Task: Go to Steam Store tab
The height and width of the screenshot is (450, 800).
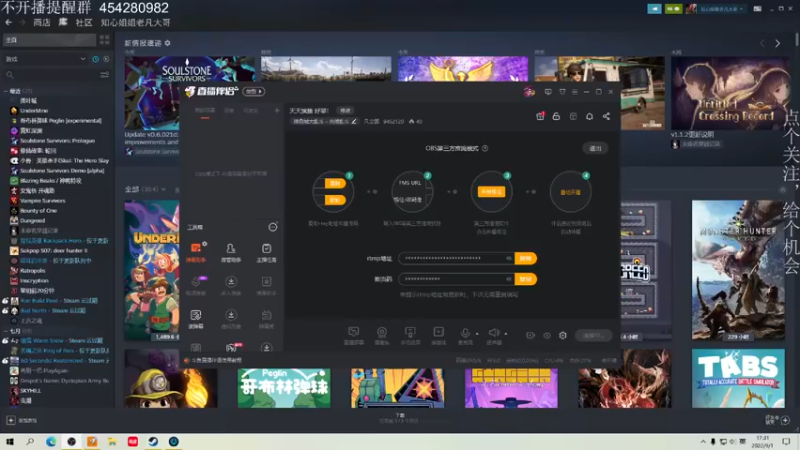Action: 42,22
